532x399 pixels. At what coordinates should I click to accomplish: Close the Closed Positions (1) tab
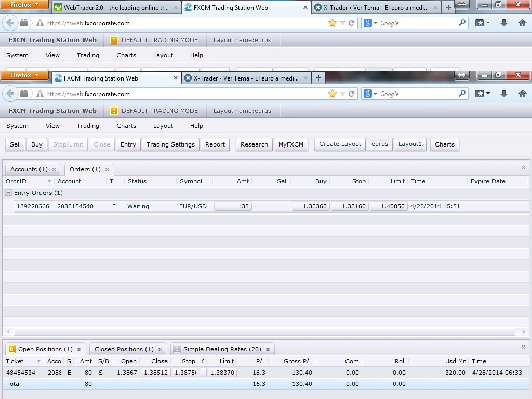(160, 349)
